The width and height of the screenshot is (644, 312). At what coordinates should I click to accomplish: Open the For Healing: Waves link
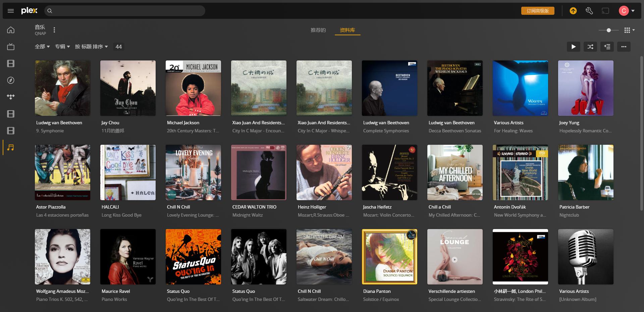(x=513, y=131)
